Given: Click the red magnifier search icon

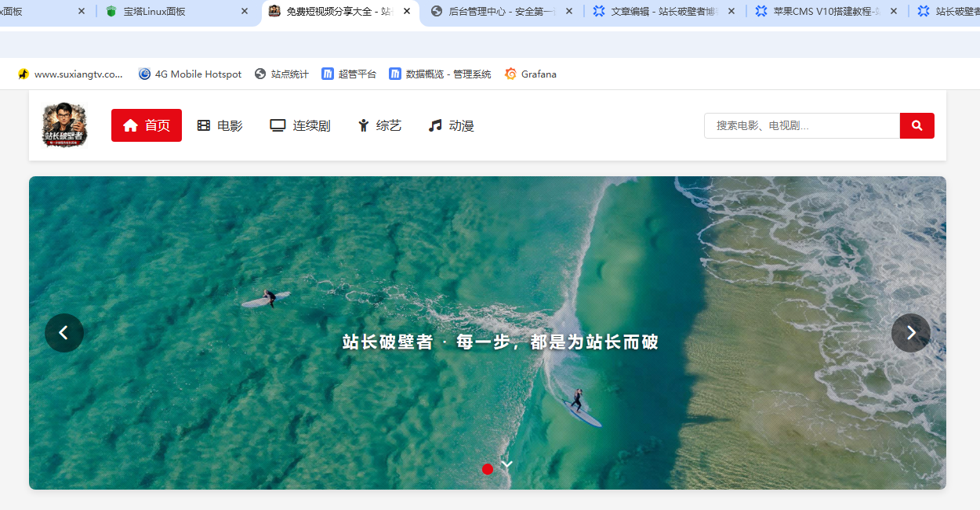Looking at the screenshot, I should 916,125.
